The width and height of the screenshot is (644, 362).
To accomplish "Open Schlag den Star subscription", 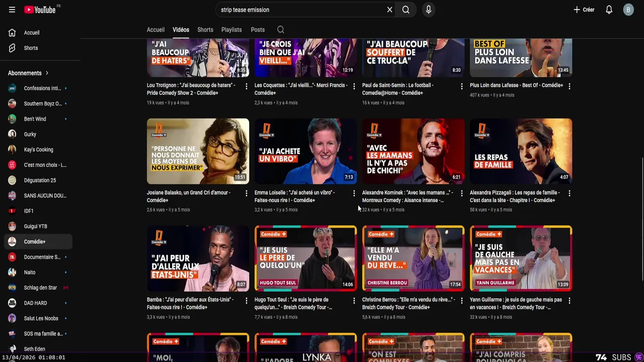I will click(38, 288).
